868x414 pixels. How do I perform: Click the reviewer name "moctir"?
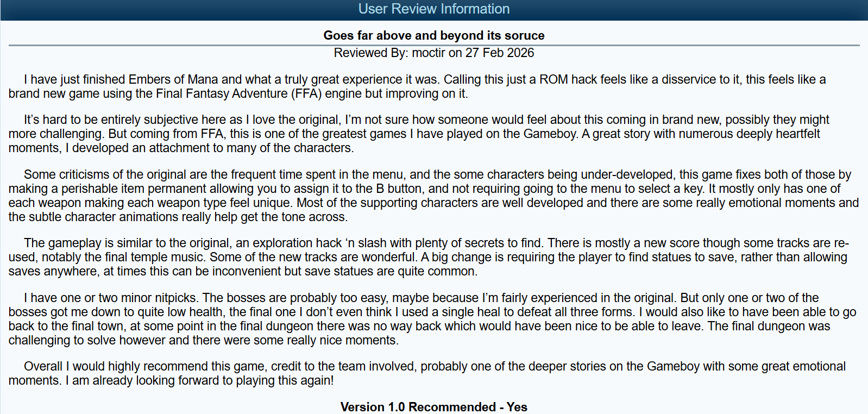428,53
